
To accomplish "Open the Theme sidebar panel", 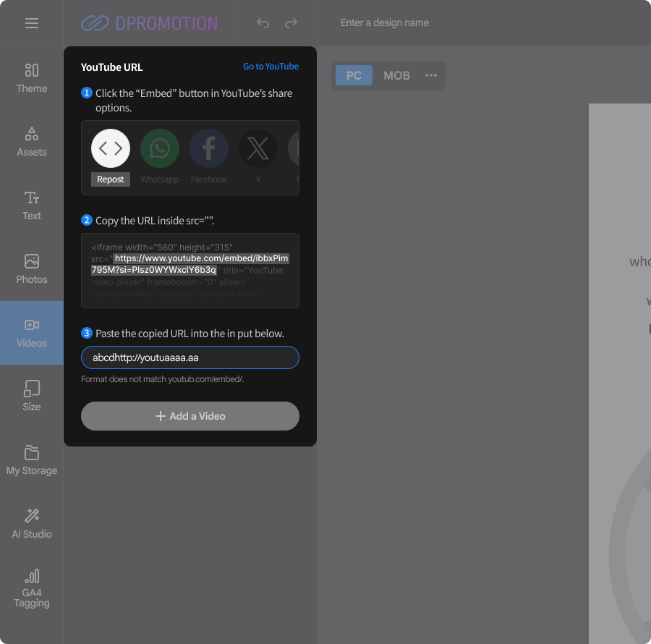I will 32,78.
